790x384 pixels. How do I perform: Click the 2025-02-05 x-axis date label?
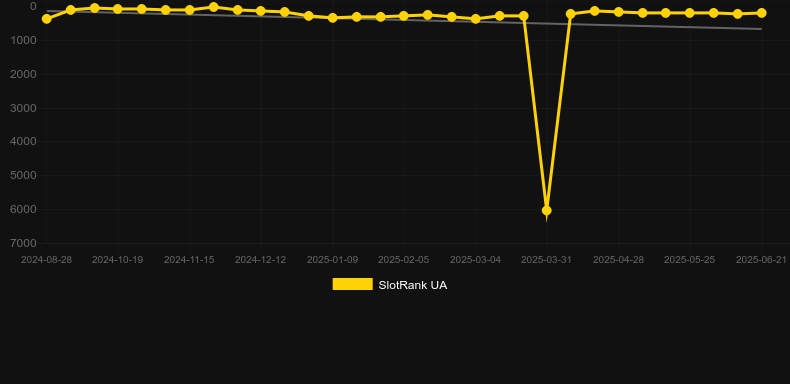(404, 260)
